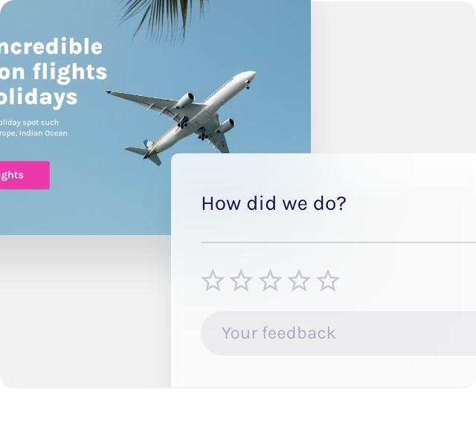The height and width of the screenshot is (448, 476).
Task: Give a three-star rating
Action: pyautogui.click(x=270, y=281)
